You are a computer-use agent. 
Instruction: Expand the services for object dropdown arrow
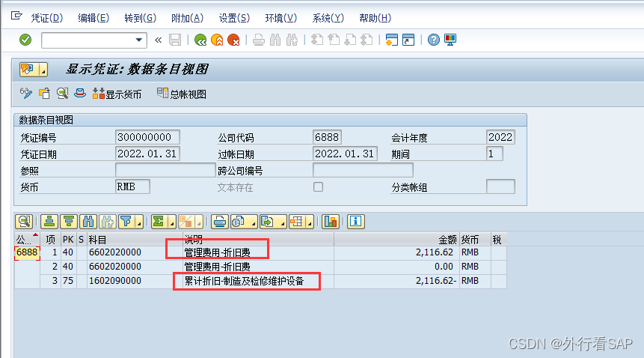[43, 70]
